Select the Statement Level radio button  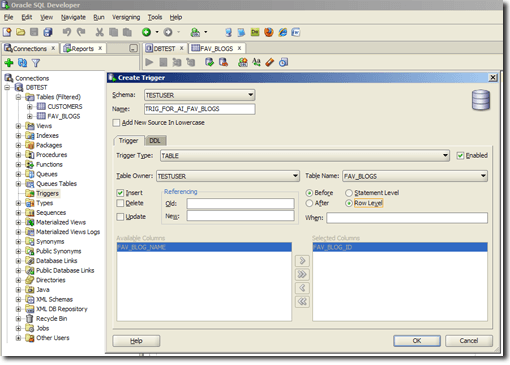349,193
